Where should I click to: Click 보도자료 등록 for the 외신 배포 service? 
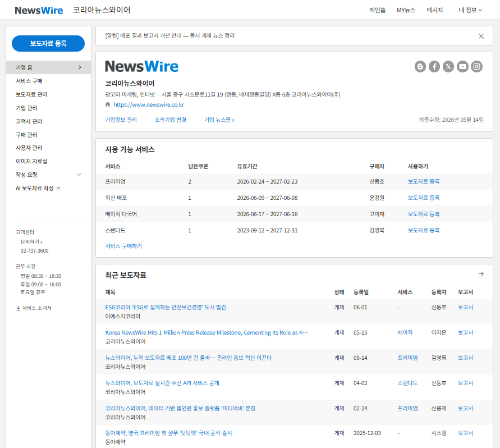click(424, 198)
